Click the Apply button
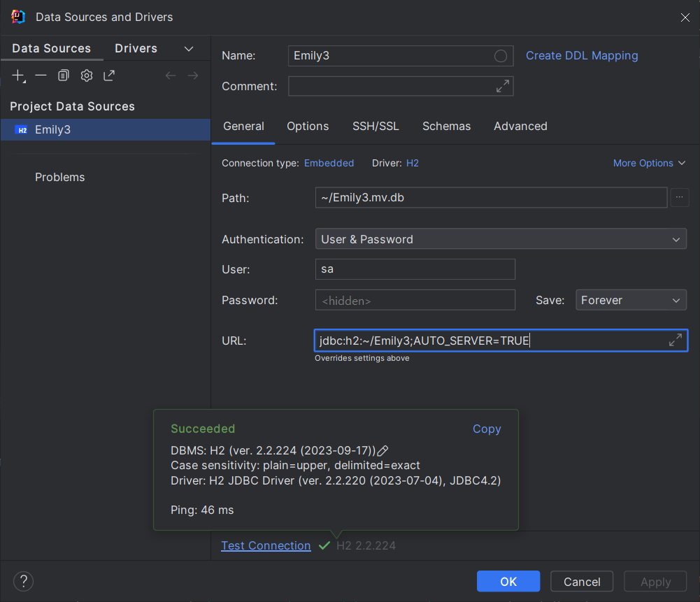 coord(655,581)
